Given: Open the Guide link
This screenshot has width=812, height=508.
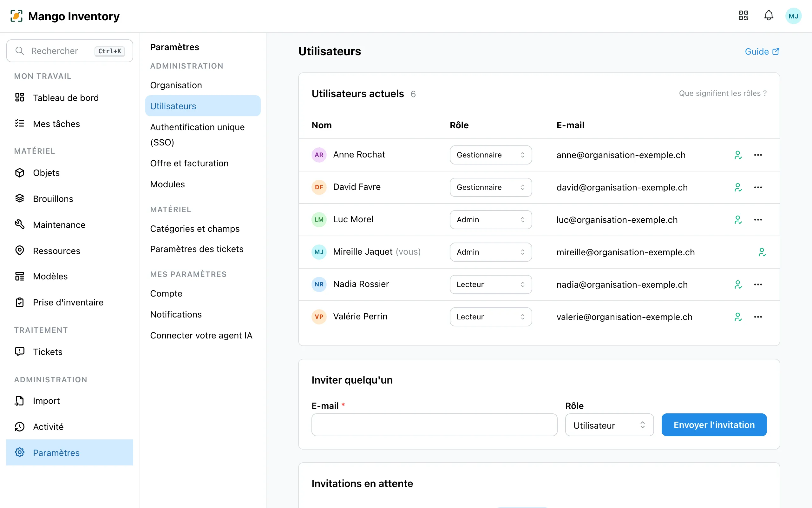Looking at the screenshot, I should 762,51.
